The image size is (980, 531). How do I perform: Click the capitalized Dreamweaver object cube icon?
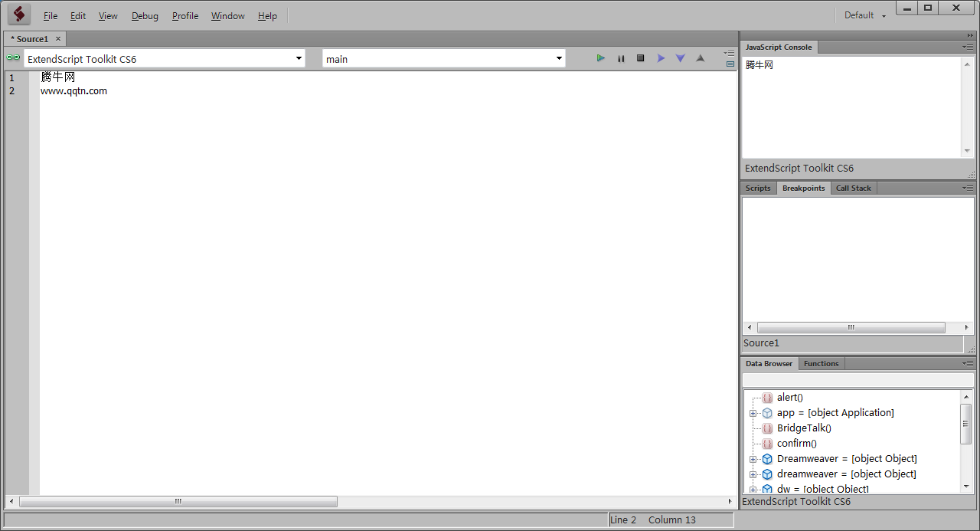point(767,459)
